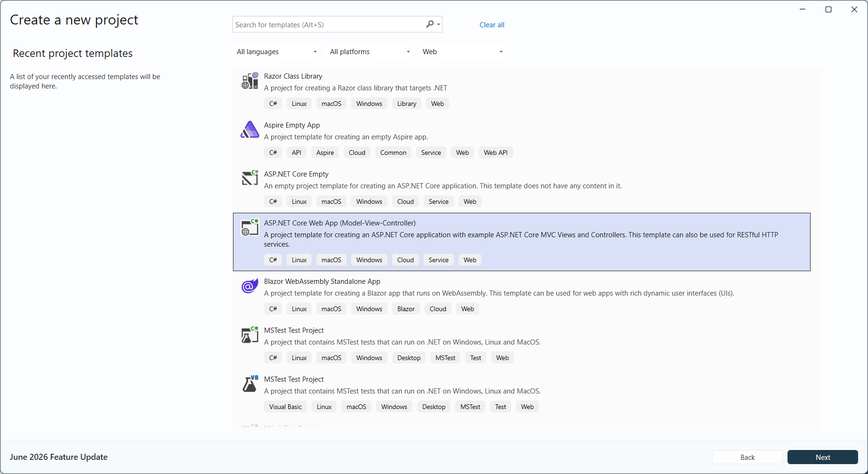Select ASP.NET Core Web App (Model-View-Controller) title
Viewport: 868px width, 474px height.
tap(340, 223)
